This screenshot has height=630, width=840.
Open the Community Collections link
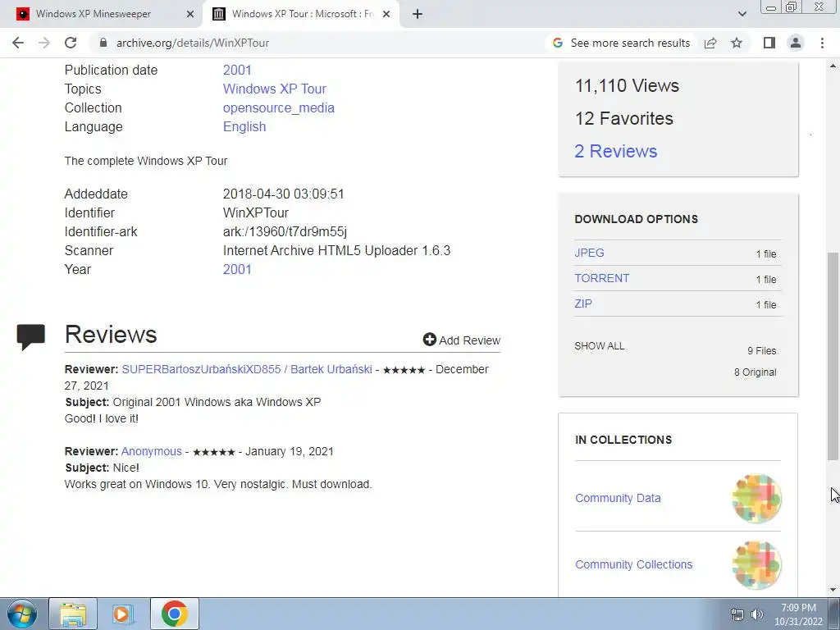click(633, 564)
